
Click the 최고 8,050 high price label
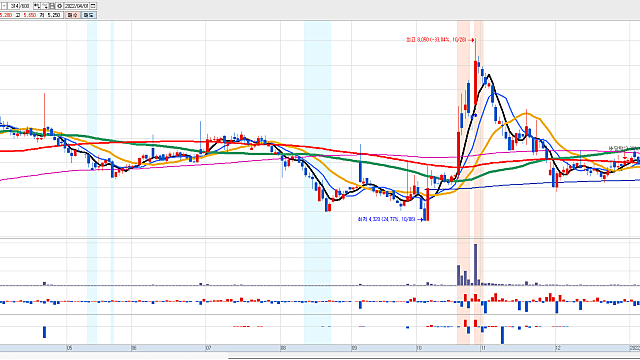point(436,40)
